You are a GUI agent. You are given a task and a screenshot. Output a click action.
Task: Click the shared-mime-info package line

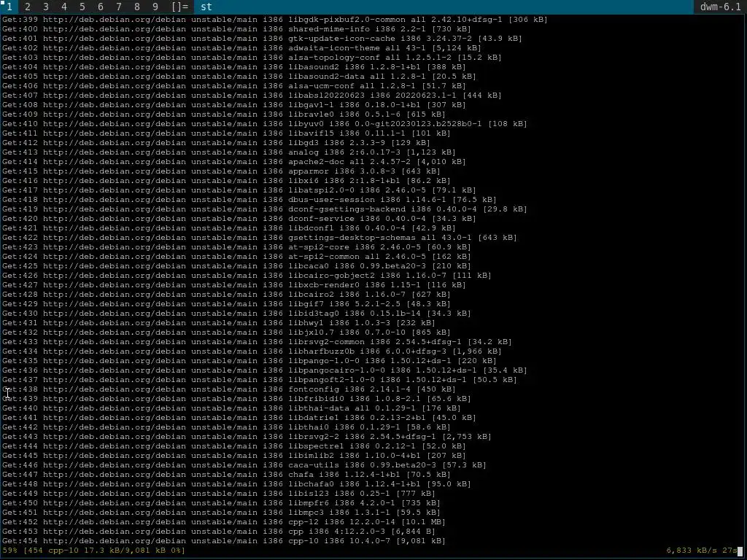coord(236,29)
